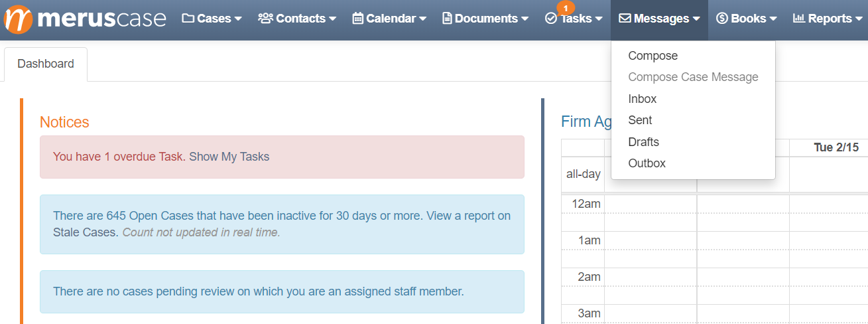868x324 pixels.
Task: Click the envelope icon beside Messages
Action: (x=625, y=19)
